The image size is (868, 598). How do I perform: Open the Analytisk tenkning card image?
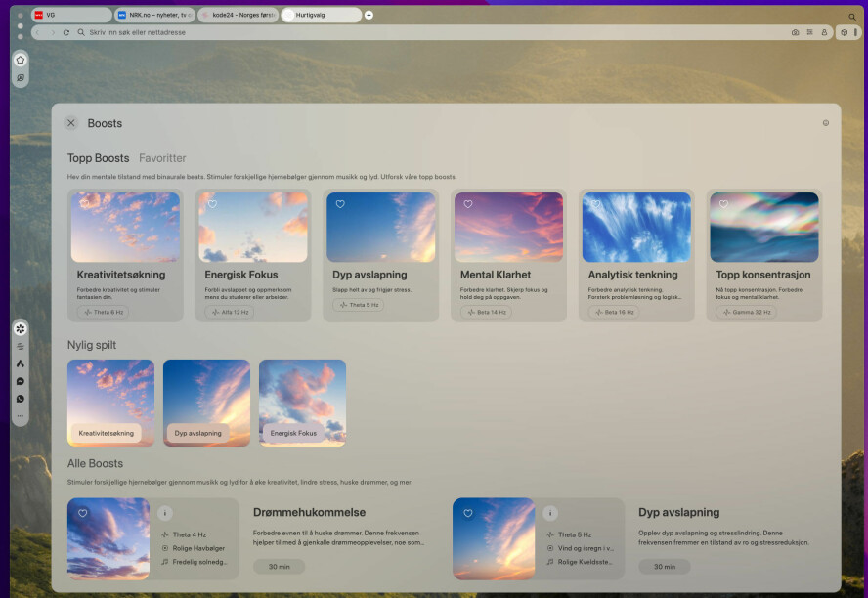click(x=636, y=228)
